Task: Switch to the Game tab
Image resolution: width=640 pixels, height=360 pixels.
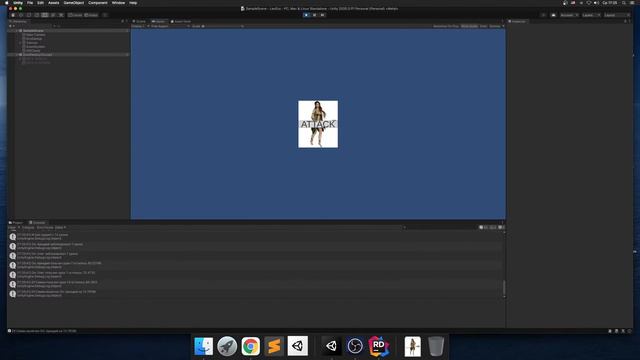Action: [159, 21]
